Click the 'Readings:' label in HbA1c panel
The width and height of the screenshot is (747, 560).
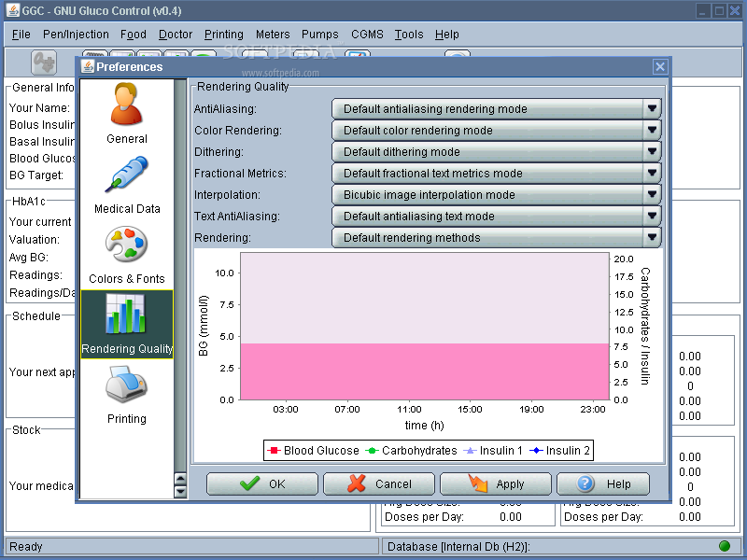[x=35, y=275]
